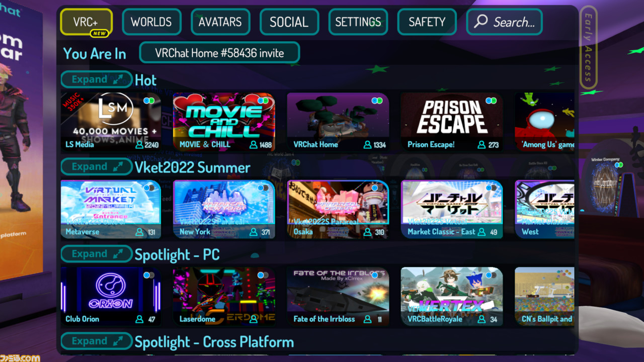Expand the Spotlight - PC row
Image resolution: width=644 pixels, height=362 pixels.
(x=97, y=254)
